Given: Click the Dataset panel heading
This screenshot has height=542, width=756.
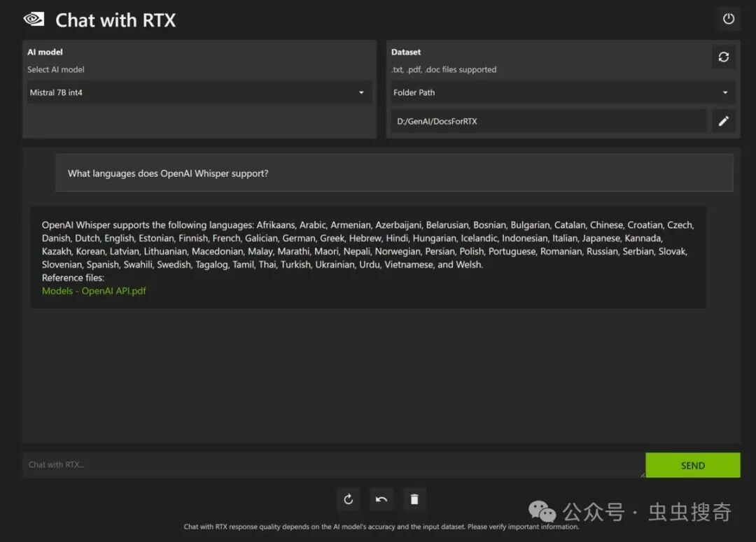Looking at the screenshot, I should pos(406,52).
